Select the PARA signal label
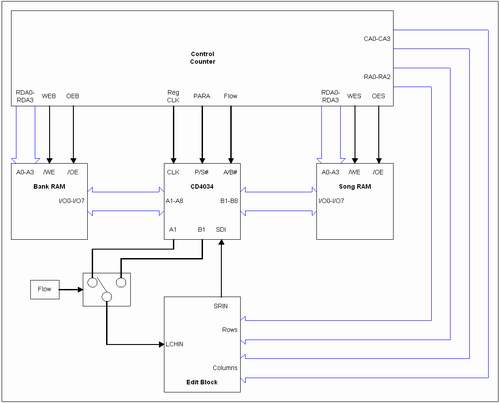Screen dimensions: 500x403 (x=202, y=96)
